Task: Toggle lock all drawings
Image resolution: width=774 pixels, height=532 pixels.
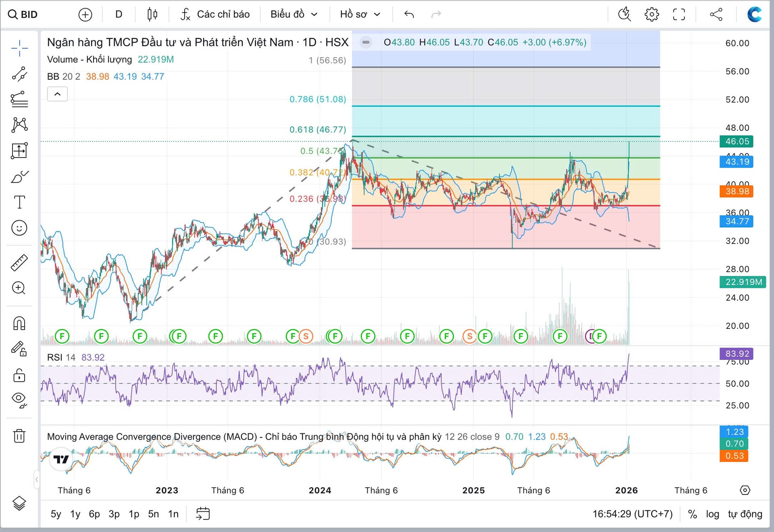Action: (19, 375)
